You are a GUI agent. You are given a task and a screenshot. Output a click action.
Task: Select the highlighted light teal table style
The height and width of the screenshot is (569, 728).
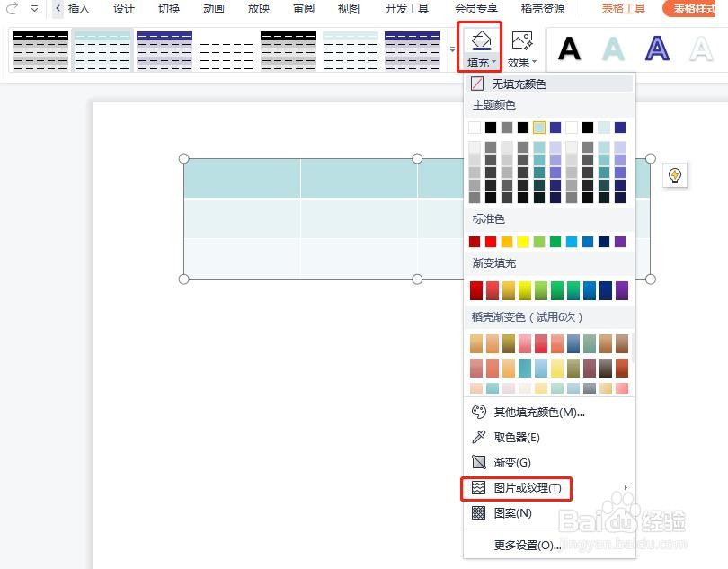tap(102, 50)
